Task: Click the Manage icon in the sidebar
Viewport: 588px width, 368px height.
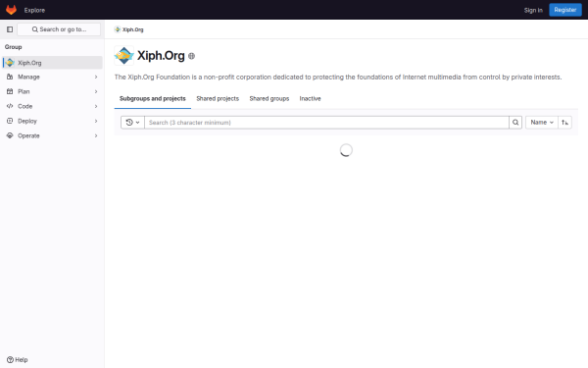Action: pyautogui.click(x=10, y=77)
